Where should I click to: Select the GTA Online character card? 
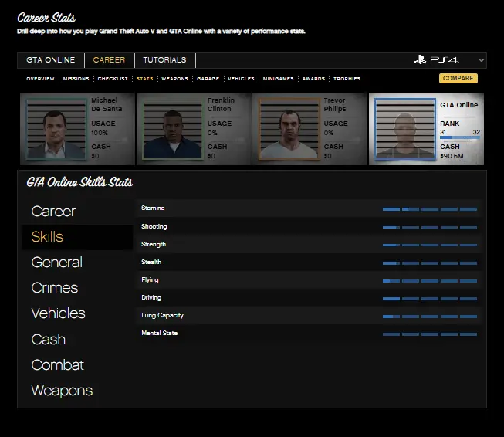[426, 129]
